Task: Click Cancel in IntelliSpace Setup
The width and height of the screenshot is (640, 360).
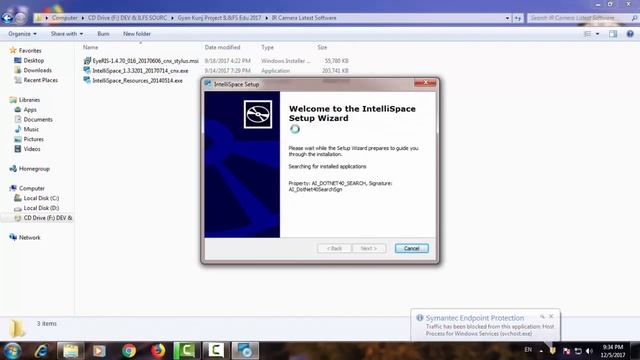Action: click(x=411, y=248)
